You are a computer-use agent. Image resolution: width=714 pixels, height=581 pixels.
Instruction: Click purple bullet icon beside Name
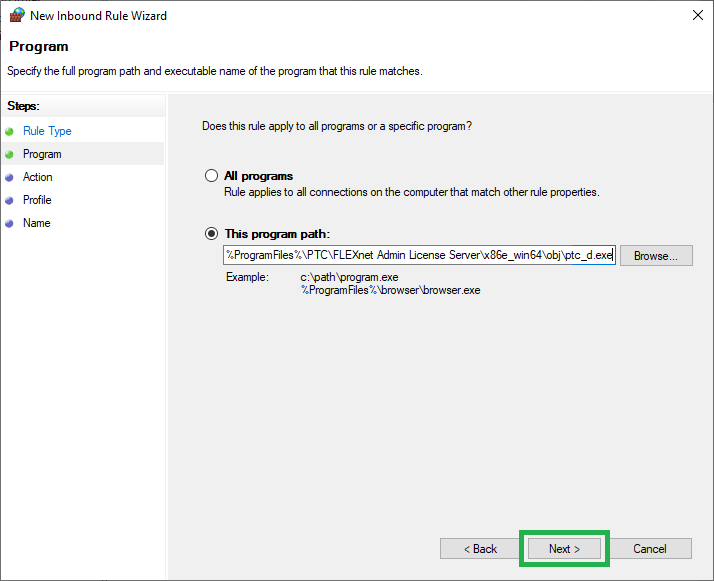click(x=9, y=224)
